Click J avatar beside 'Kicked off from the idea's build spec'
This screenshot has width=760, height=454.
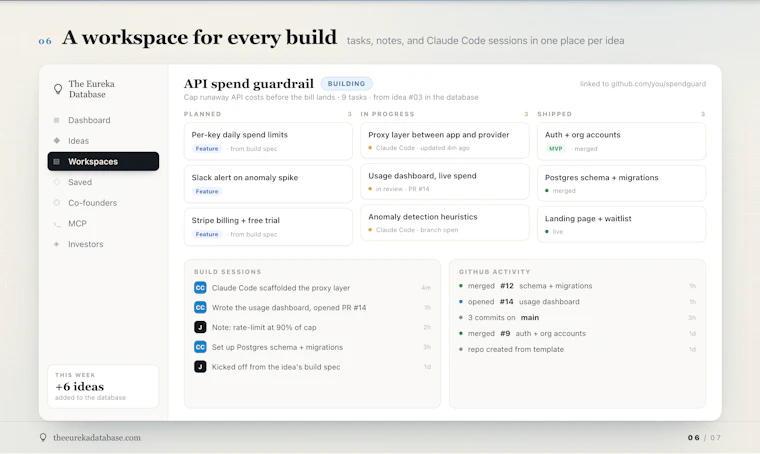pyautogui.click(x=200, y=367)
